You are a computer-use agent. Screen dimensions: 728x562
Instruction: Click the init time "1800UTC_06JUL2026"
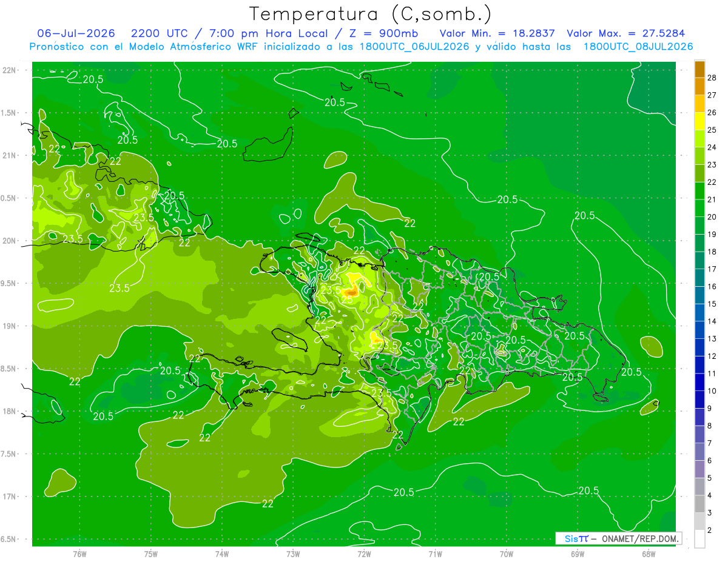pyautogui.click(x=414, y=47)
